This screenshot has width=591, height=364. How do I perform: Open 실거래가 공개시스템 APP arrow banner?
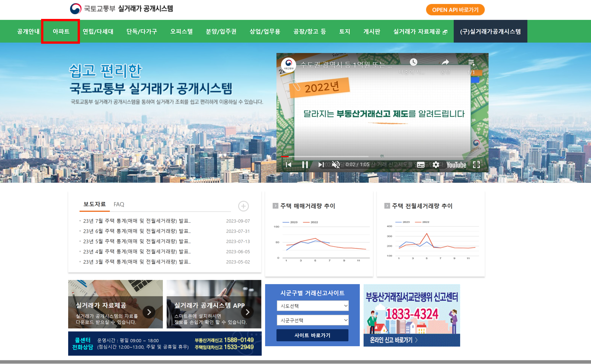[x=247, y=312]
